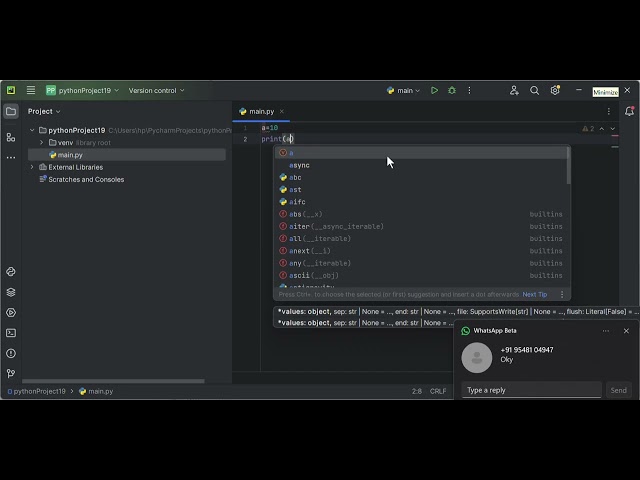This screenshot has width=640, height=480.
Task: Choose any(__iterable) suggestion
Action: click(x=422, y=263)
